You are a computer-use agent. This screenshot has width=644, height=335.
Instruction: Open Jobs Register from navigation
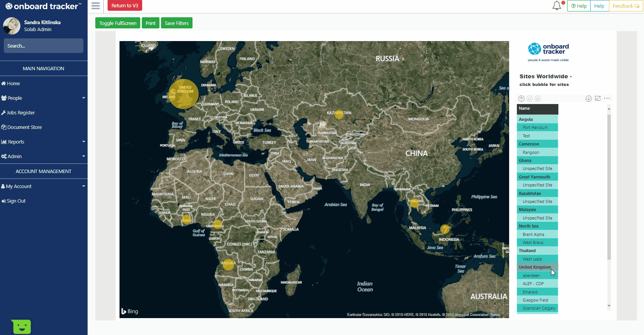[x=21, y=113]
